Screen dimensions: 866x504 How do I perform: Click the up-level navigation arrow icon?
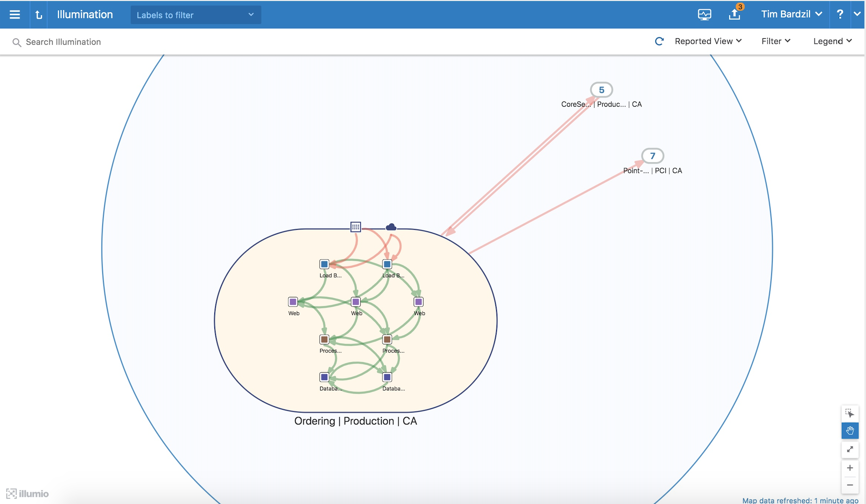(38, 15)
